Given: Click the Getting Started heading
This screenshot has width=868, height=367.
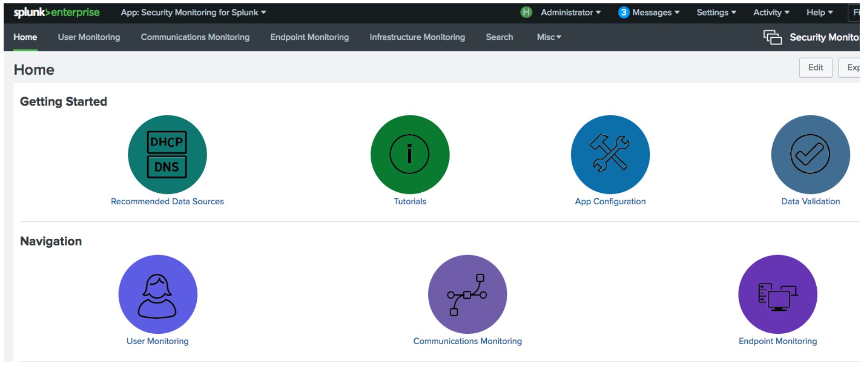Looking at the screenshot, I should click(x=64, y=102).
